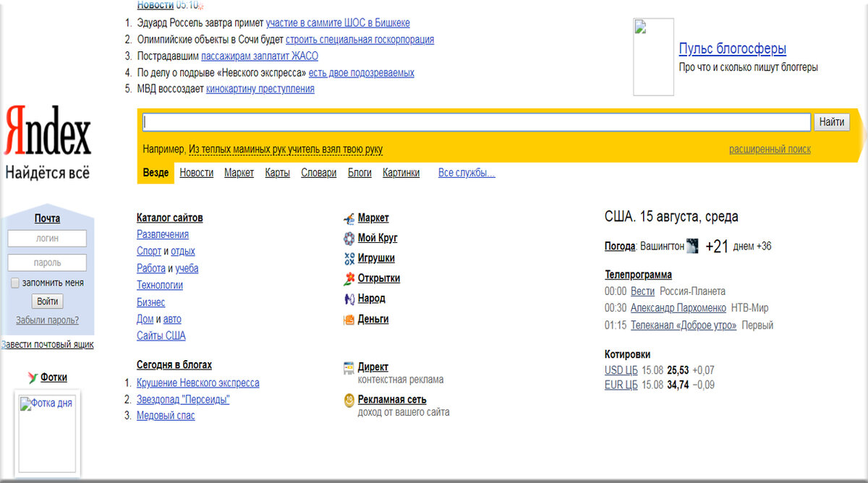Open Все службы list
Image resolution: width=868 pixels, height=483 pixels.
click(x=467, y=173)
